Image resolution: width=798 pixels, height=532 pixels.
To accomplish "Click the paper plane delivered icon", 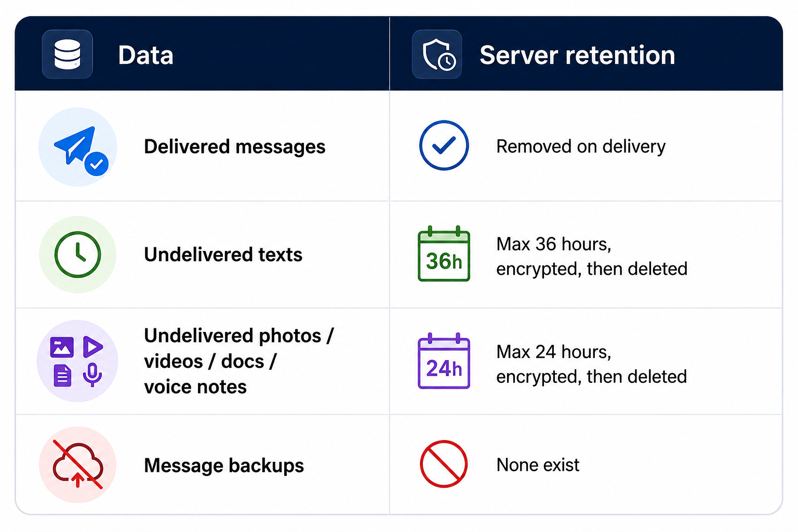I will point(78,147).
